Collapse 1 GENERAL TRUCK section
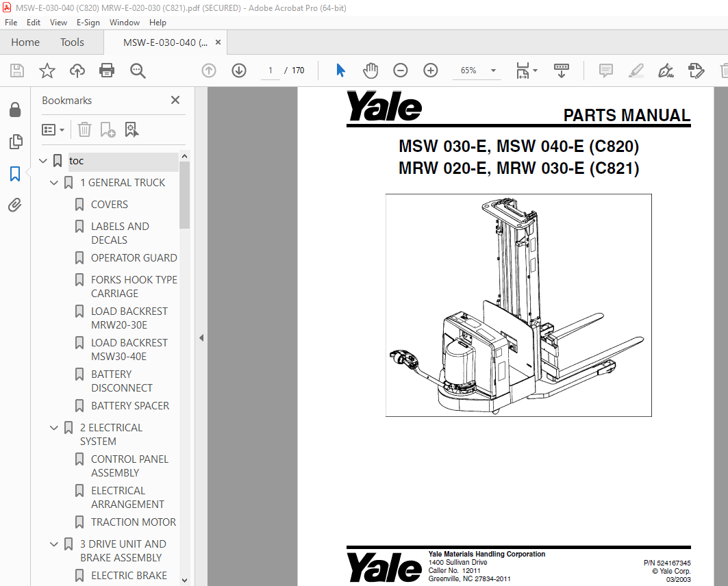This screenshot has width=728, height=586. [54, 183]
